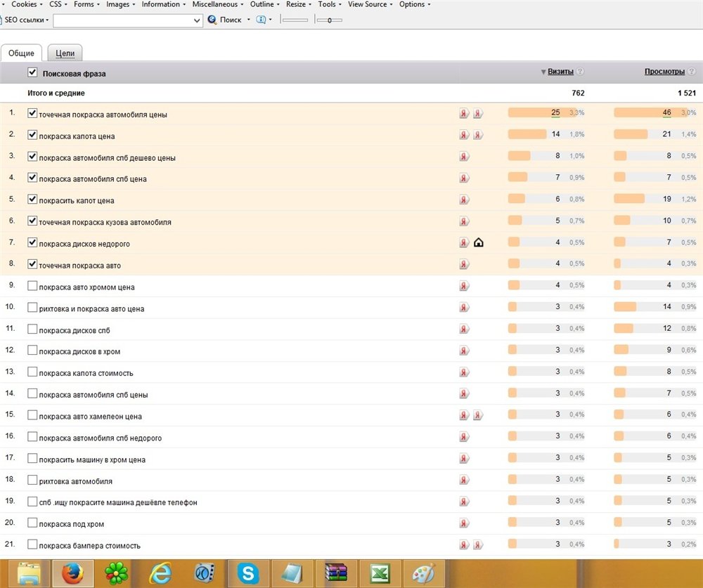The width and height of the screenshot is (703, 588).
Task: Open Paint from the taskbar
Action: tap(423, 573)
